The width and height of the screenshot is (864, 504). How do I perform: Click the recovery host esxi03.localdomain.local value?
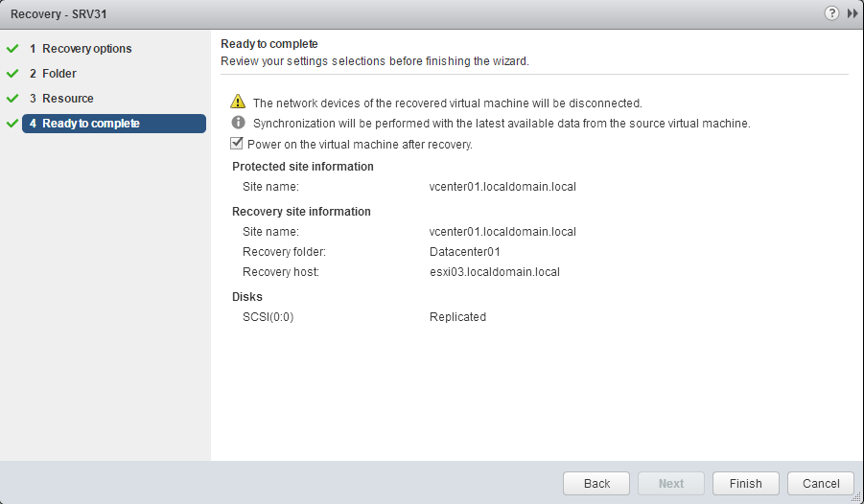coord(495,272)
